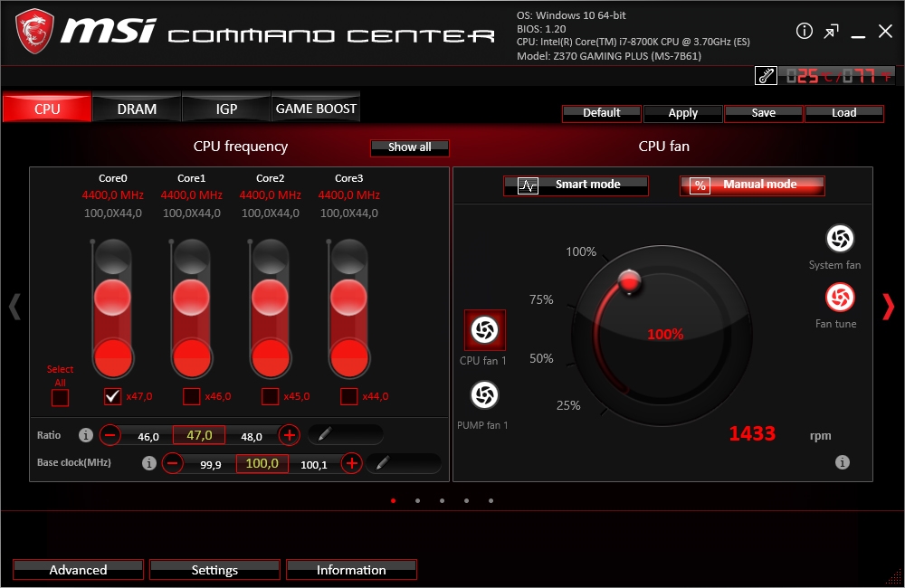This screenshot has height=588, width=905.
Task: Expand all cores with Show all
Action: coord(409,147)
